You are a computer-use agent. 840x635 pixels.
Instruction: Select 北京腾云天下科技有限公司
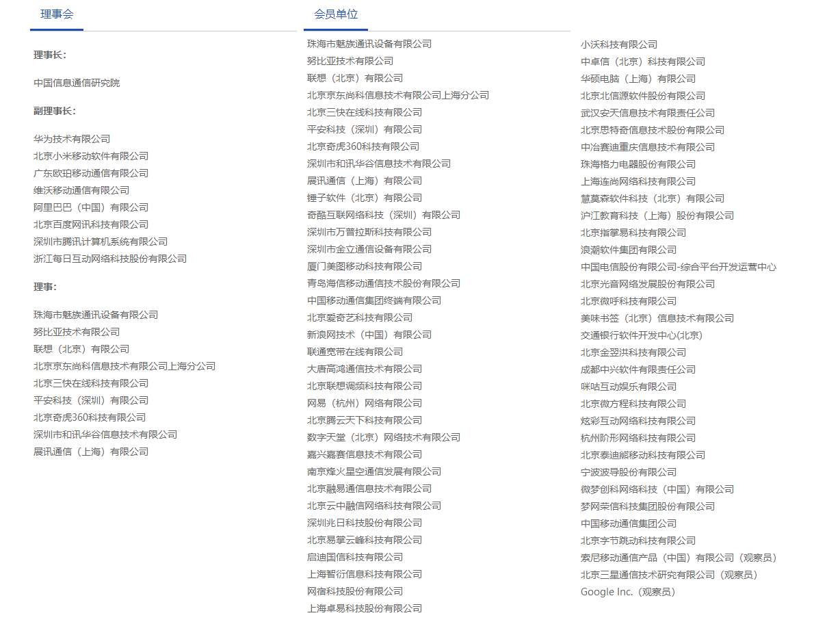(x=365, y=420)
